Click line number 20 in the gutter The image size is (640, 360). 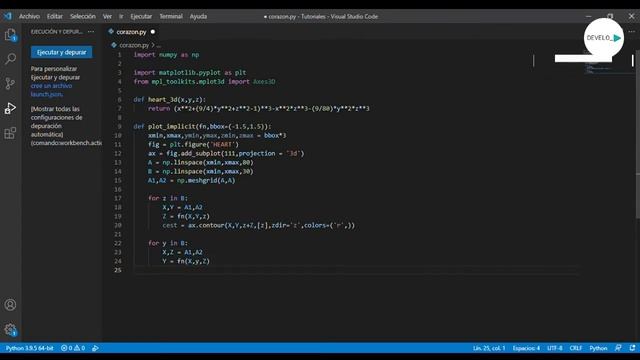[x=118, y=225]
